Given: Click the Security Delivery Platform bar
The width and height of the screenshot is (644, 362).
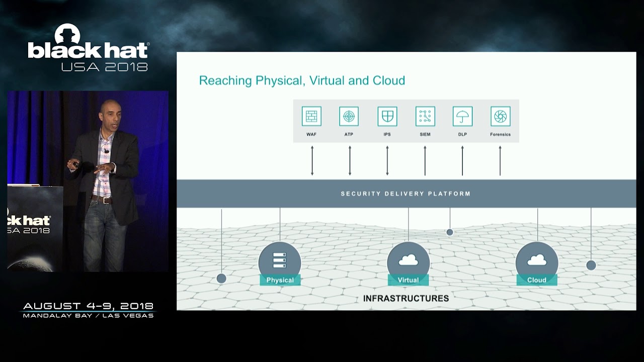Looking at the screenshot, I should (x=406, y=194).
